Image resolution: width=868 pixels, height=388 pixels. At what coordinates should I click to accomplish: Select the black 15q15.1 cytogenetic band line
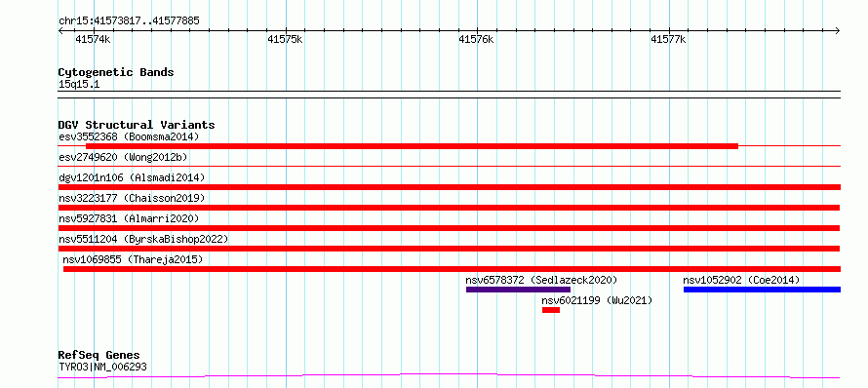click(450, 95)
